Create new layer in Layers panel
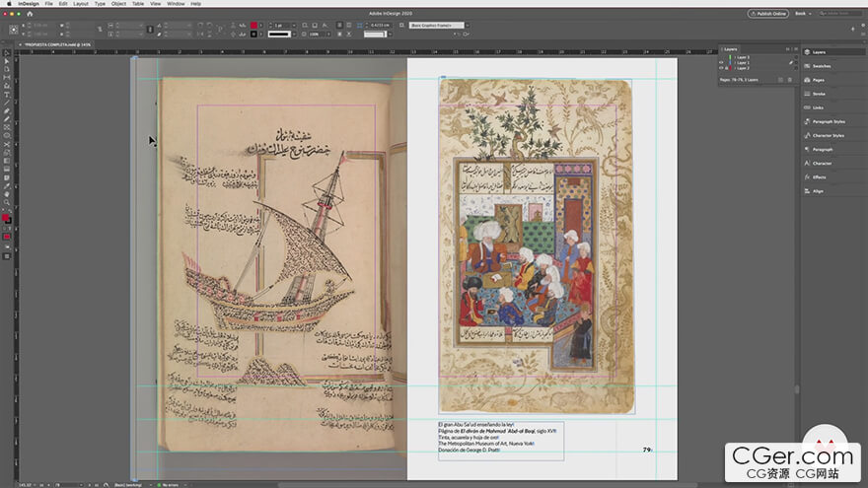Screen dimensions: 868x488 [781, 80]
